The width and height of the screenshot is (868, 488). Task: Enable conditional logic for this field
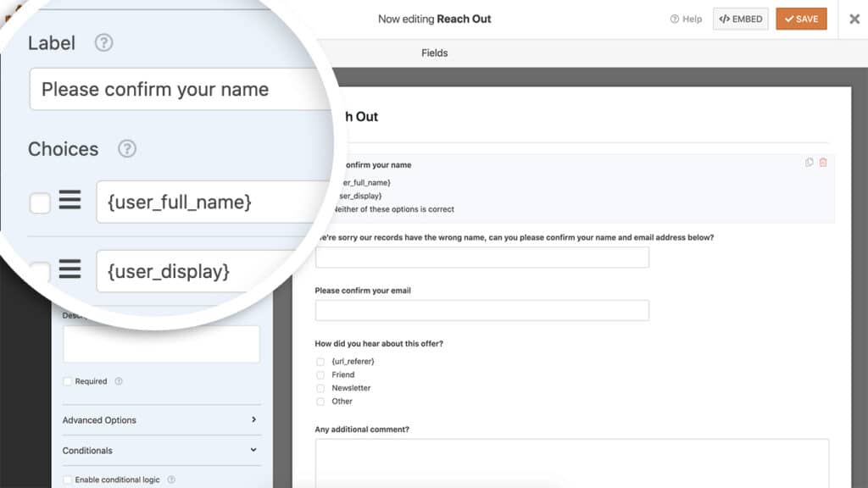tap(68, 479)
